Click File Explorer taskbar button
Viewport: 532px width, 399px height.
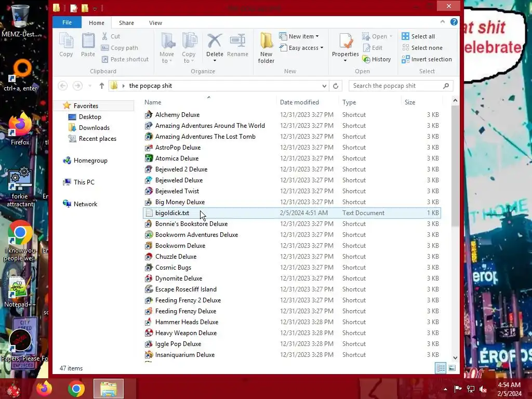(x=109, y=389)
